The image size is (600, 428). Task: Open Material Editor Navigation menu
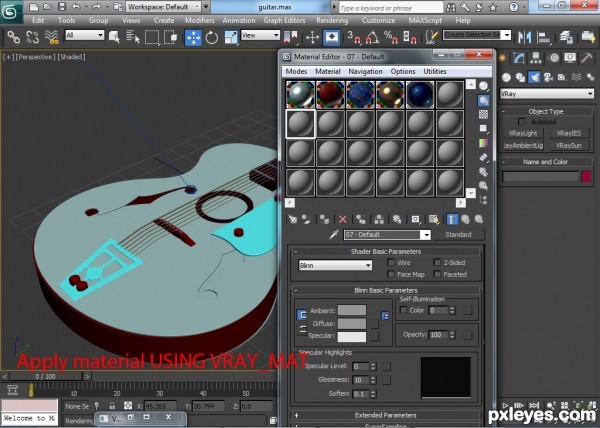pos(365,72)
